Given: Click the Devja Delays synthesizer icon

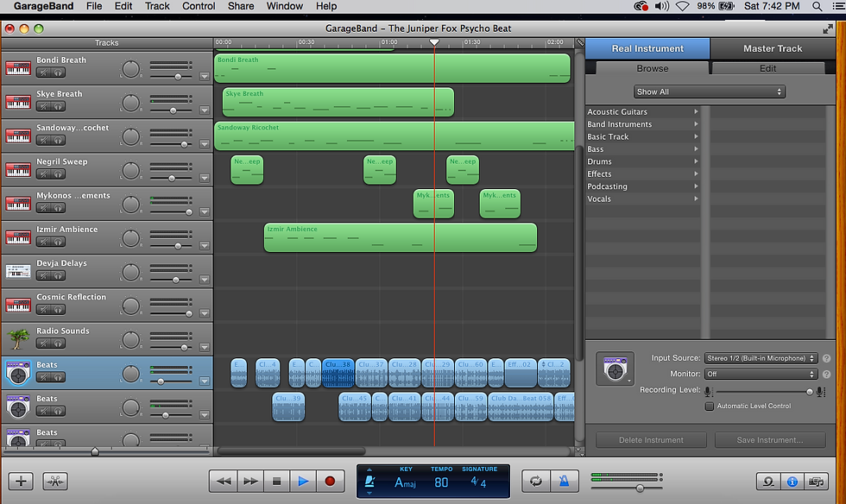Looking at the screenshot, I should (x=18, y=272).
